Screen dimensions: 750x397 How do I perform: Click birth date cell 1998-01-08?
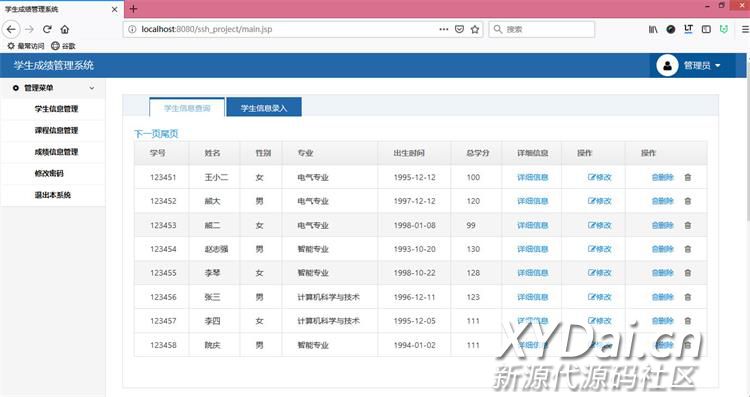(x=414, y=225)
